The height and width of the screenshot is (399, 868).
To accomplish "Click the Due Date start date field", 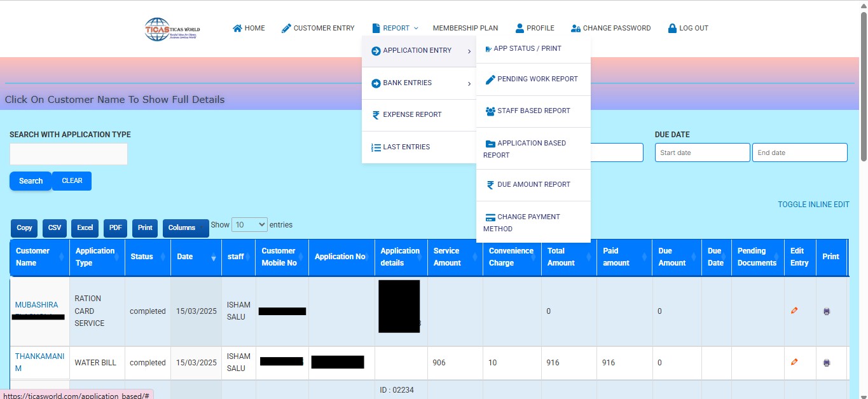I will pyautogui.click(x=702, y=152).
